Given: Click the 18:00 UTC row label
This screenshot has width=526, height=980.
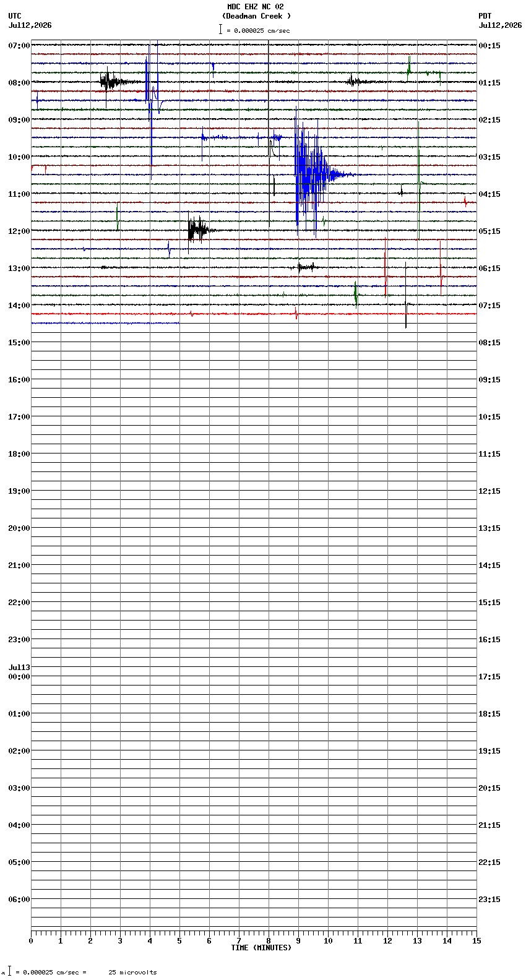Looking at the screenshot, I should [x=19, y=454].
